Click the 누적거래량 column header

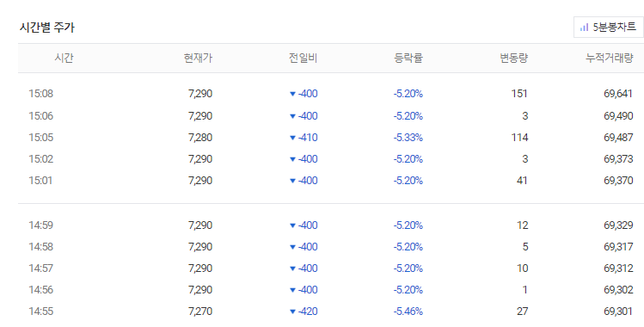click(609, 58)
